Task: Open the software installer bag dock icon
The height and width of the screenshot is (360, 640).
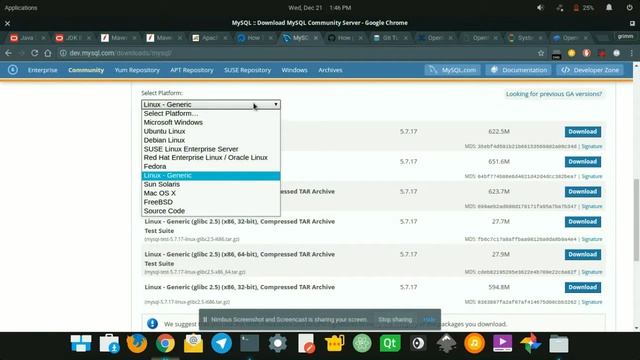Action: click(x=109, y=344)
